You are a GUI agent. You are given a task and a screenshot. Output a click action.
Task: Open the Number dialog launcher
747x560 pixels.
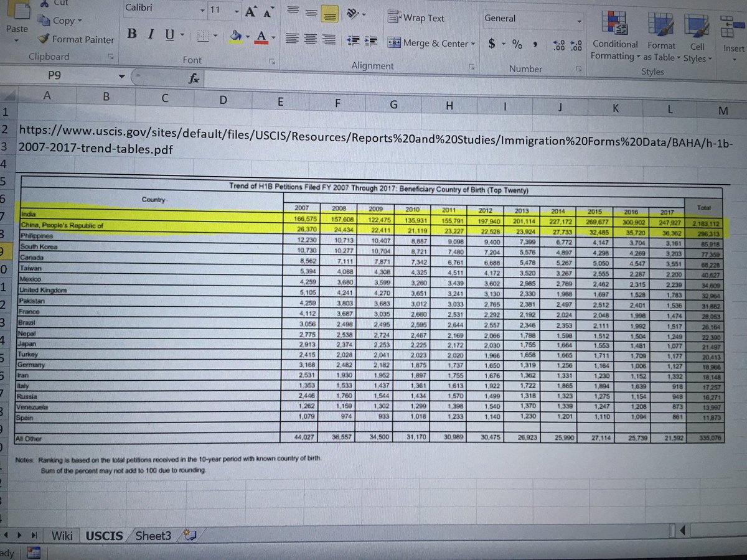[x=580, y=68]
